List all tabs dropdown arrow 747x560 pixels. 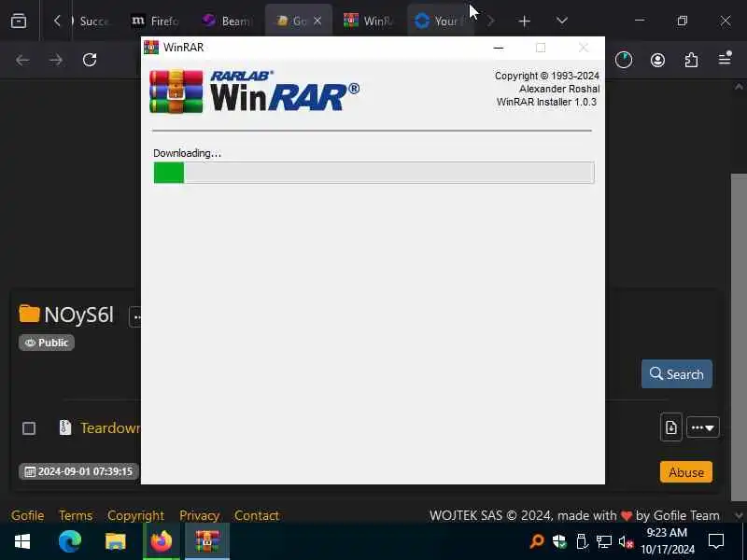tap(562, 21)
